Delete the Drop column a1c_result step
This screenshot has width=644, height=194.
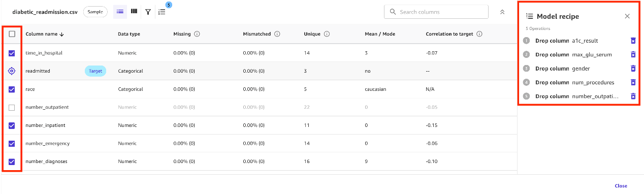click(x=633, y=41)
